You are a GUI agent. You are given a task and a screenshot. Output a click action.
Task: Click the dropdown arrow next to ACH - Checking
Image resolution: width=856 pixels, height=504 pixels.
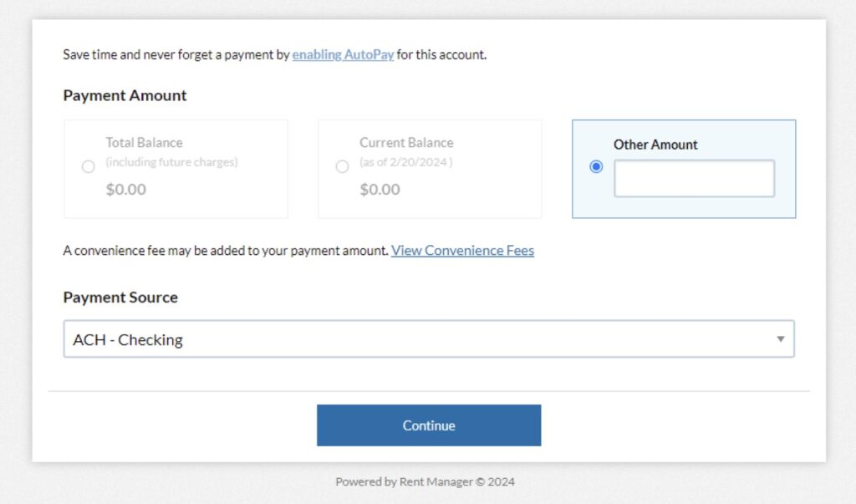[780, 339]
